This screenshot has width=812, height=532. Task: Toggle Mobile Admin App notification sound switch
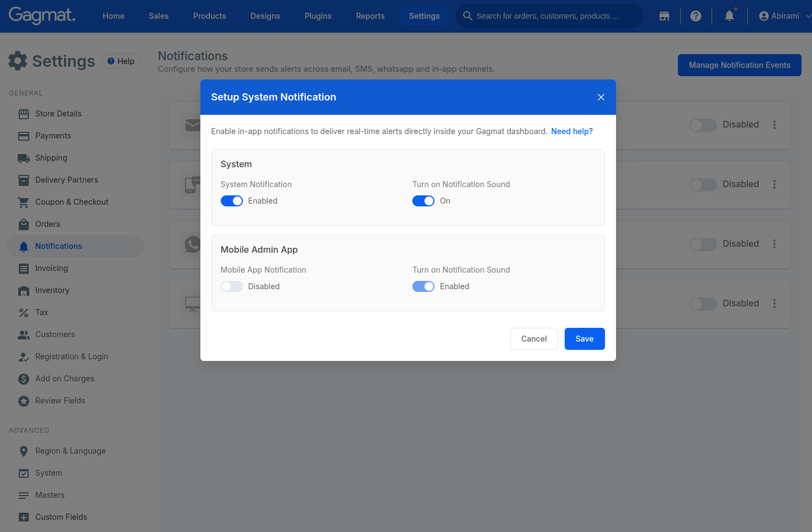(x=423, y=286)
